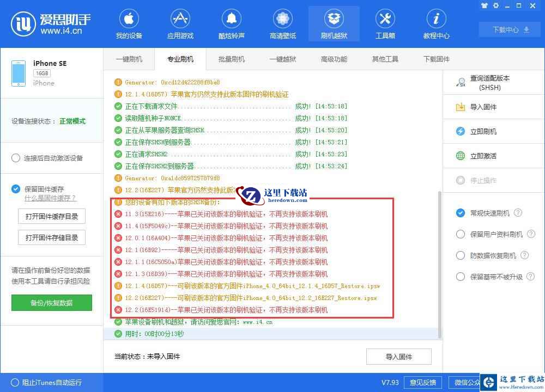
Task: Click 立即激活 globe icon
Action: point(461,156)
